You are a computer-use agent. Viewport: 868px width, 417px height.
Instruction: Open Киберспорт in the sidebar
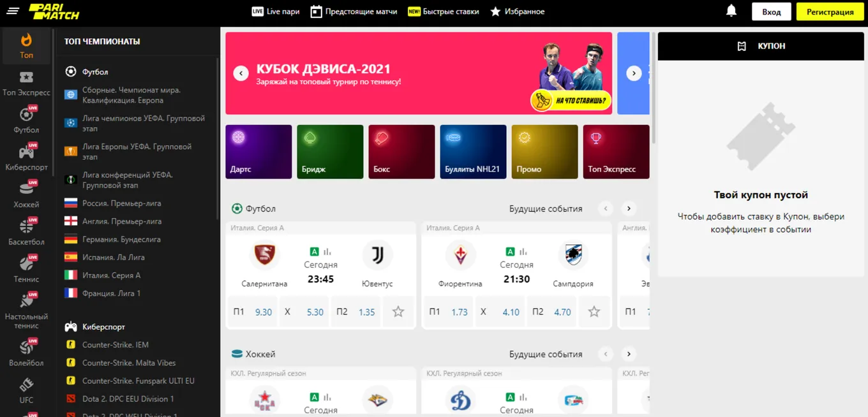tap(26, 158)
